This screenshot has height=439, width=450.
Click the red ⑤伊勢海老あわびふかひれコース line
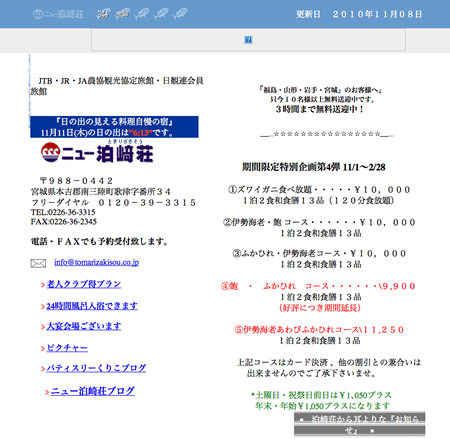[x=319, y=330]
